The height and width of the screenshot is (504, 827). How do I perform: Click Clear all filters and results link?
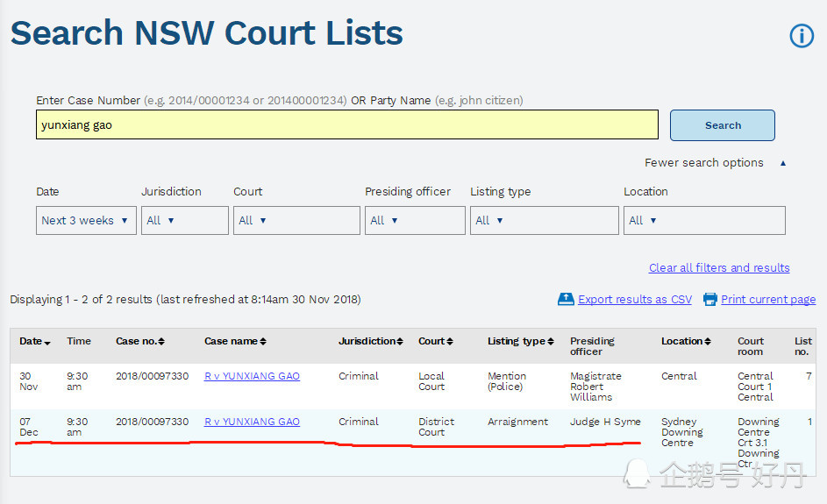[x=719, y=268]
